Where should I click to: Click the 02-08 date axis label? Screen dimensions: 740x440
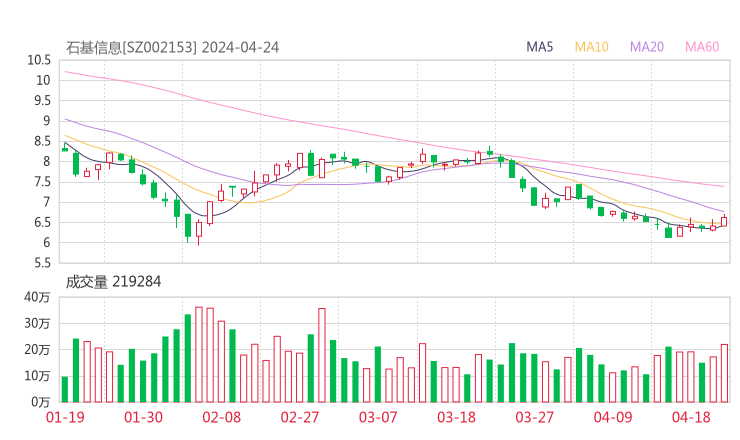point(222,417)
